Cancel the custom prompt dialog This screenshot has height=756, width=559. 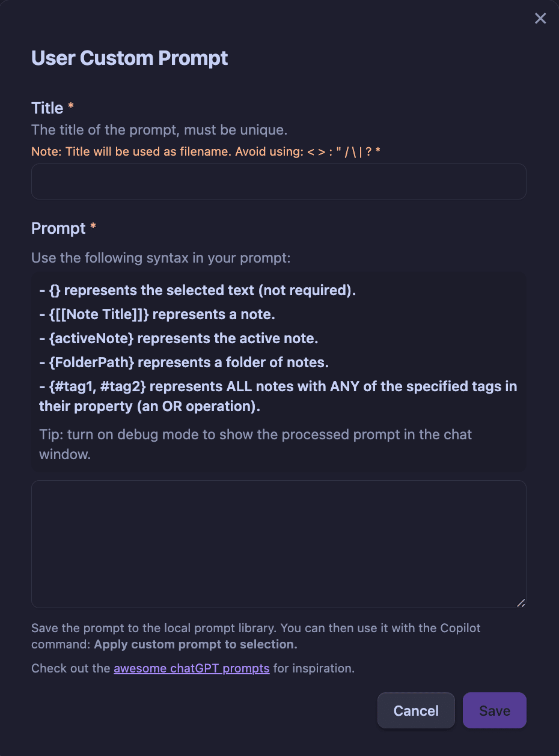click(416, 711)
